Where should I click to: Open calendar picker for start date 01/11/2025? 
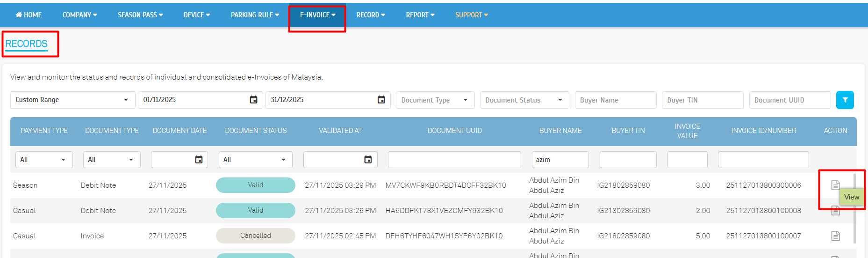pos(253,100)
